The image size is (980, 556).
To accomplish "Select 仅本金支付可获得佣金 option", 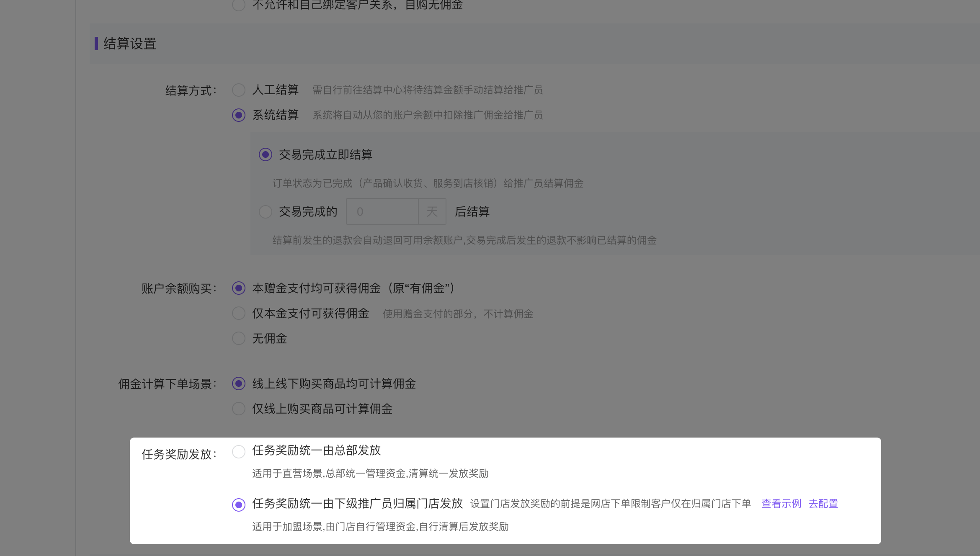I will click(239, 314).
